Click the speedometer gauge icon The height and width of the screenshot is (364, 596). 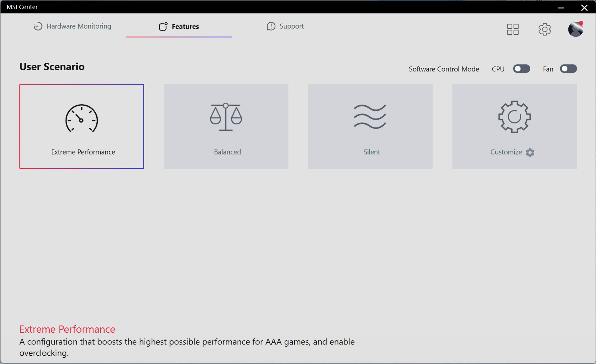[82, 118]
